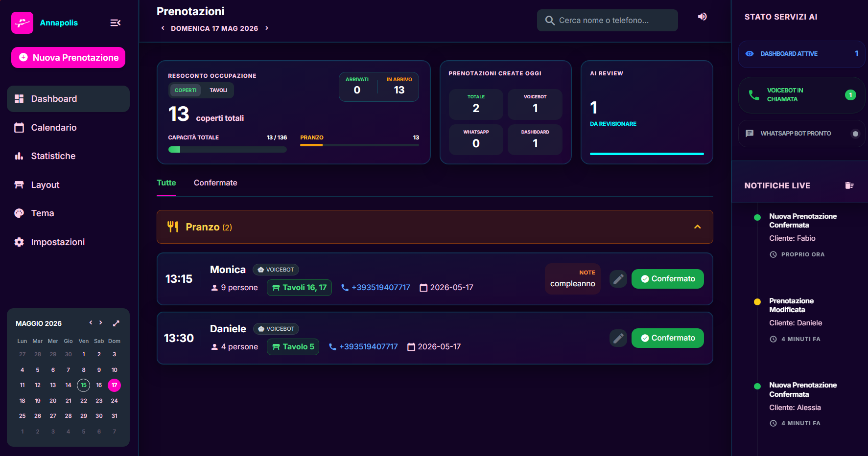
Task: Click the Voicebot phone icon
Action: [x=754, y=95]
